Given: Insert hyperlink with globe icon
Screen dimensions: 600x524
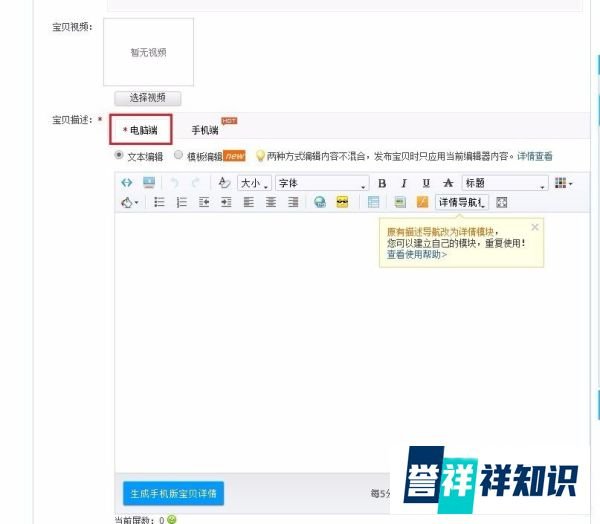Looking at the screenshot, I should pyautogui.click(x=320, y=202).
